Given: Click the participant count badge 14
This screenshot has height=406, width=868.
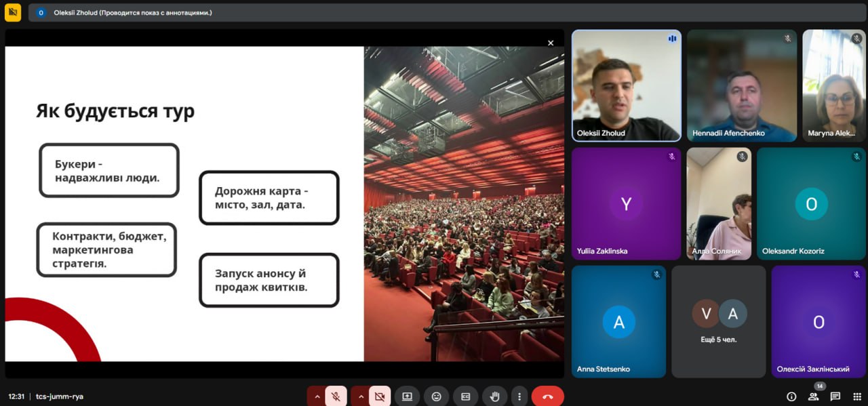Looking at the screenshot, I should click(820, 386).
